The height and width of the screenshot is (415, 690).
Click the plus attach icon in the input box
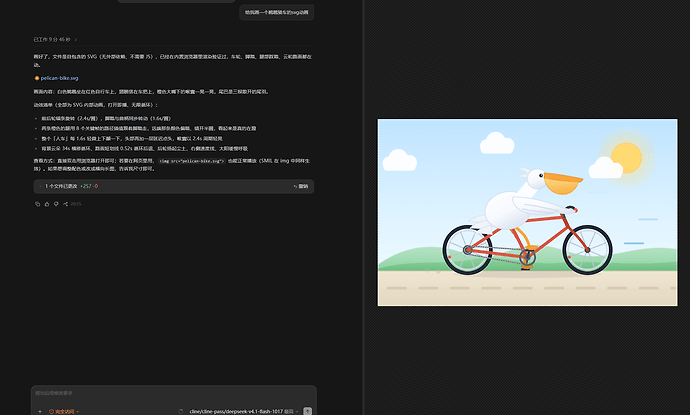click(40, 411)
